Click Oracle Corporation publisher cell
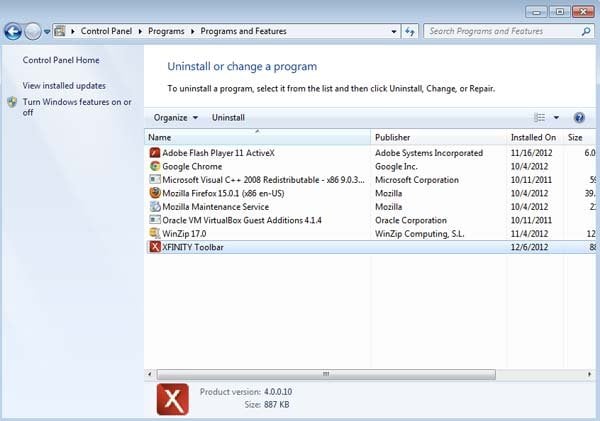The width and height of the screenshot is (600, 421). click(x=411, y=220)
